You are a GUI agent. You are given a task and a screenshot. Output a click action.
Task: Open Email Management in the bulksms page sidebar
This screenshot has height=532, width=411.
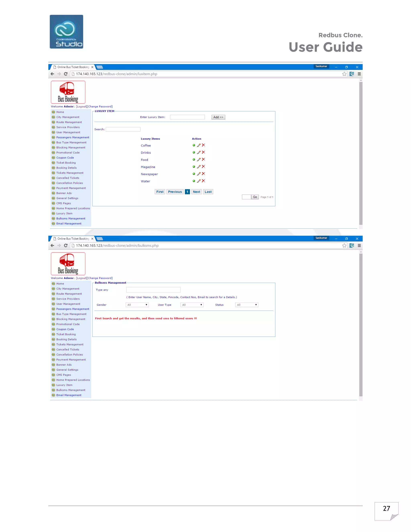click(x=69, y=395)
